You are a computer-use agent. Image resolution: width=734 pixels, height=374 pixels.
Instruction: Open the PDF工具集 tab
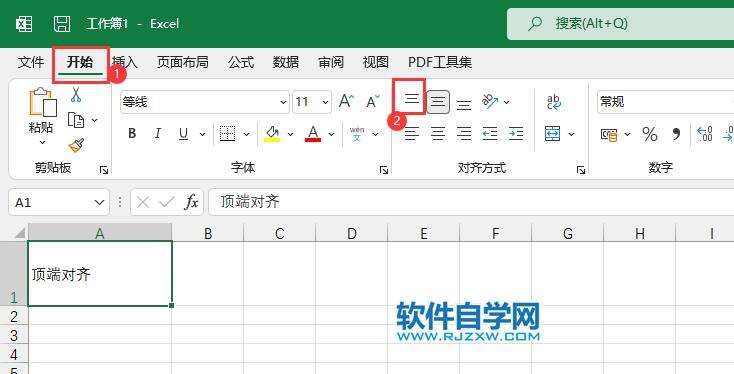click(x=440, y=62)
